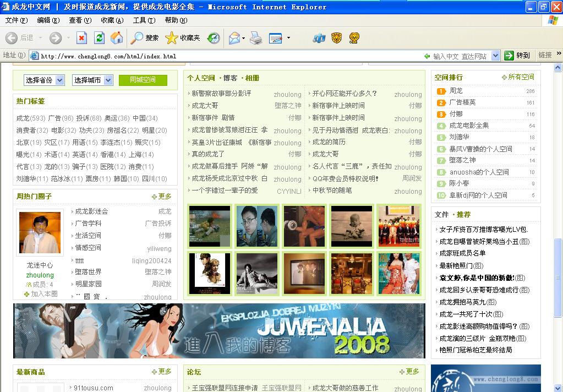
Task: Go to Home page icon
Action: [116, 38]
